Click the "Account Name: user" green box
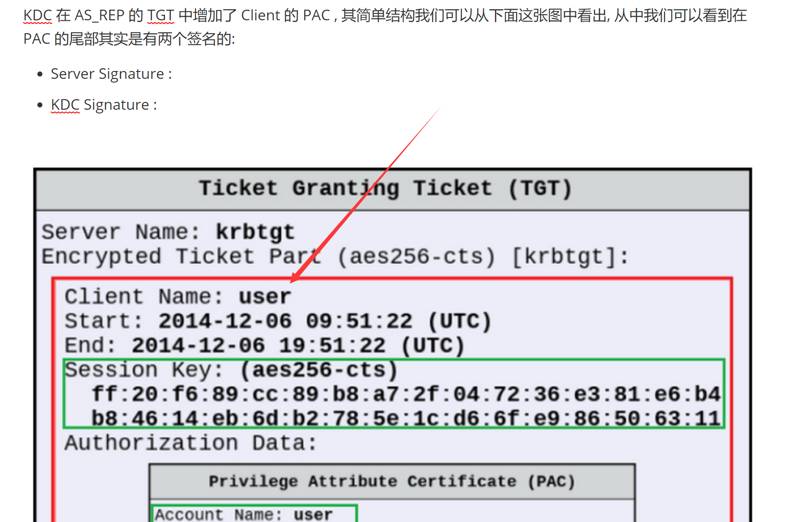The height and width of the screenshot is (522, 812). [x=254, y=514]
